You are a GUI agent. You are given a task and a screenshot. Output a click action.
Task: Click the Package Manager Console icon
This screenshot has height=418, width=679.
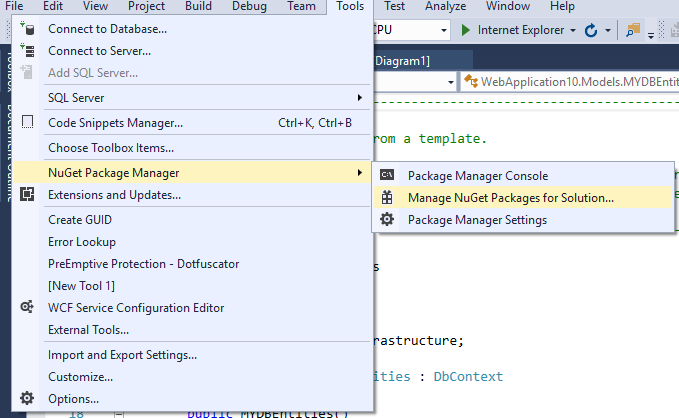pyautogui.click(x=387, y=176)
